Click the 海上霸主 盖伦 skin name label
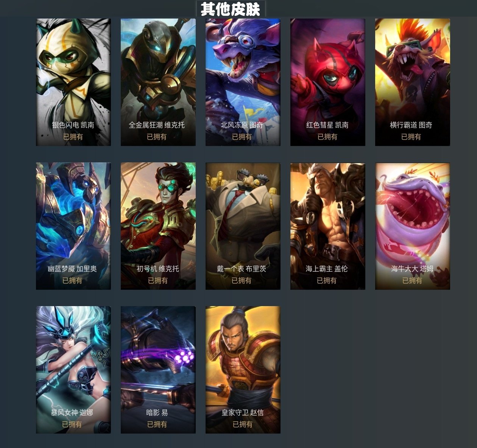The image size is (477, 448). point(327,269)
